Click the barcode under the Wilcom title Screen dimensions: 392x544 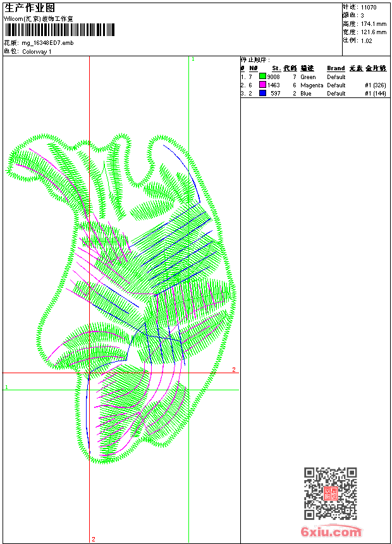pos(59,30)
